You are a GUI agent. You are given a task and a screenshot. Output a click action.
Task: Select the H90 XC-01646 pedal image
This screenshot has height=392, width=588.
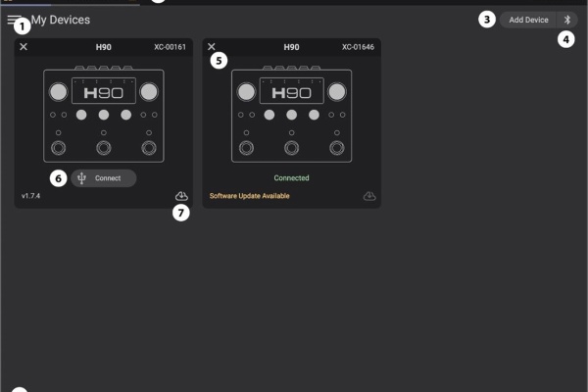click(291, 114)
